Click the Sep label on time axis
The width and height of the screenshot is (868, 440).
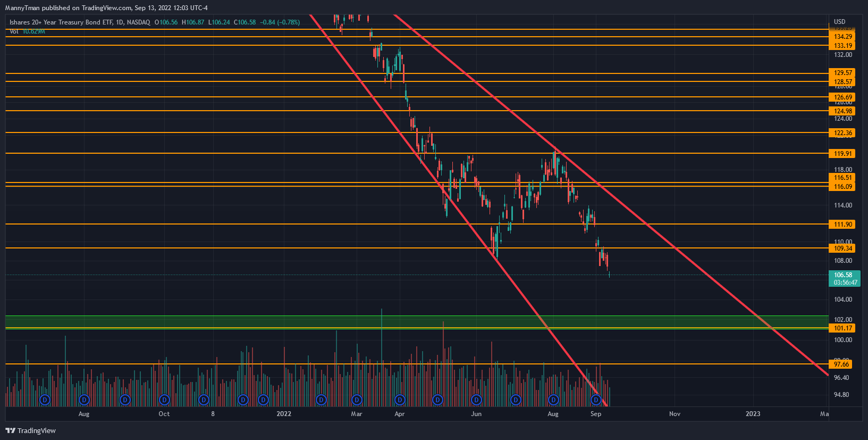596,414
